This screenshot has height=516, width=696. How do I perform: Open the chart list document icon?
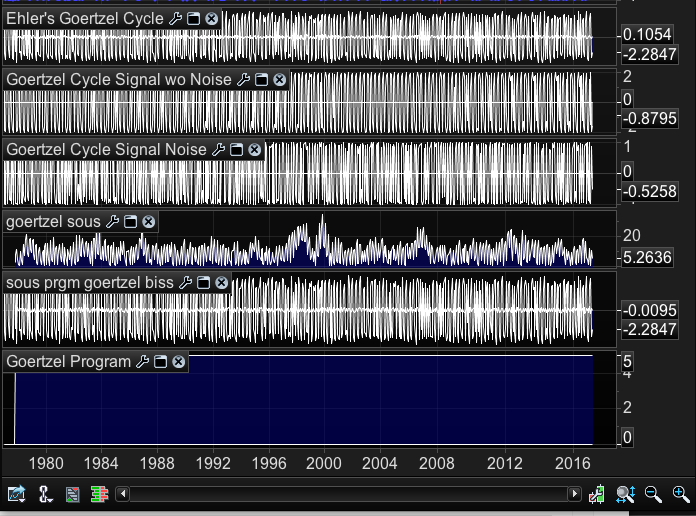click(72, 494)
